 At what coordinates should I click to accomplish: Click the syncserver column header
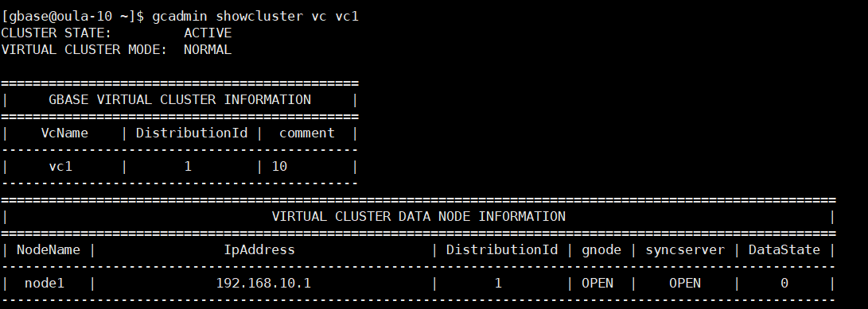685,250
